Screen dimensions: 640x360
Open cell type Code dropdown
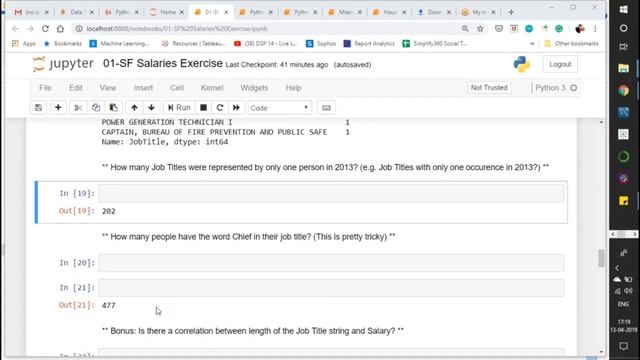[x=280, y=108]
